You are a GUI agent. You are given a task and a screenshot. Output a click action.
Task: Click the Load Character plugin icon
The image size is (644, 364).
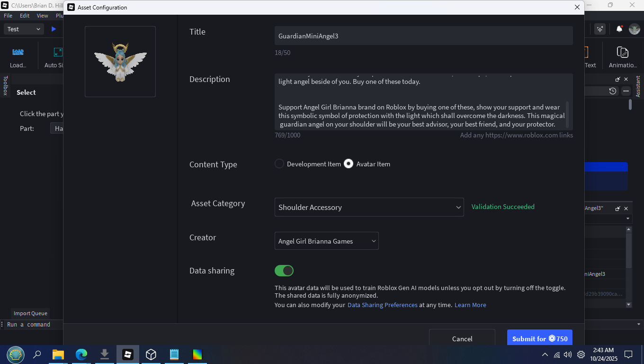pos(18,52)
